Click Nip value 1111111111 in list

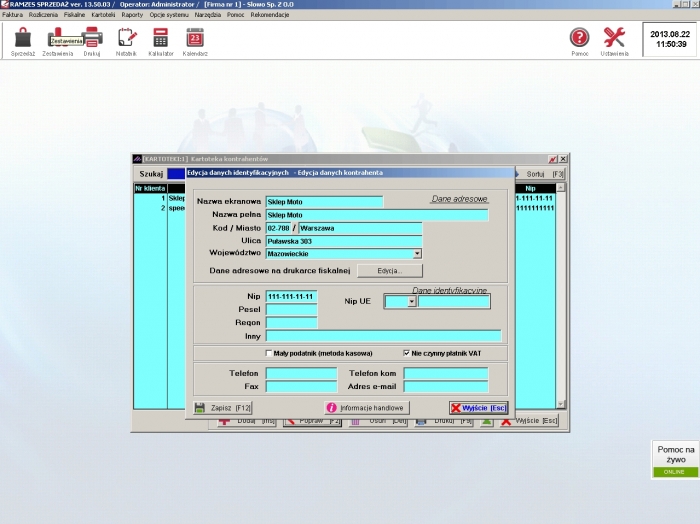point(535,208)
